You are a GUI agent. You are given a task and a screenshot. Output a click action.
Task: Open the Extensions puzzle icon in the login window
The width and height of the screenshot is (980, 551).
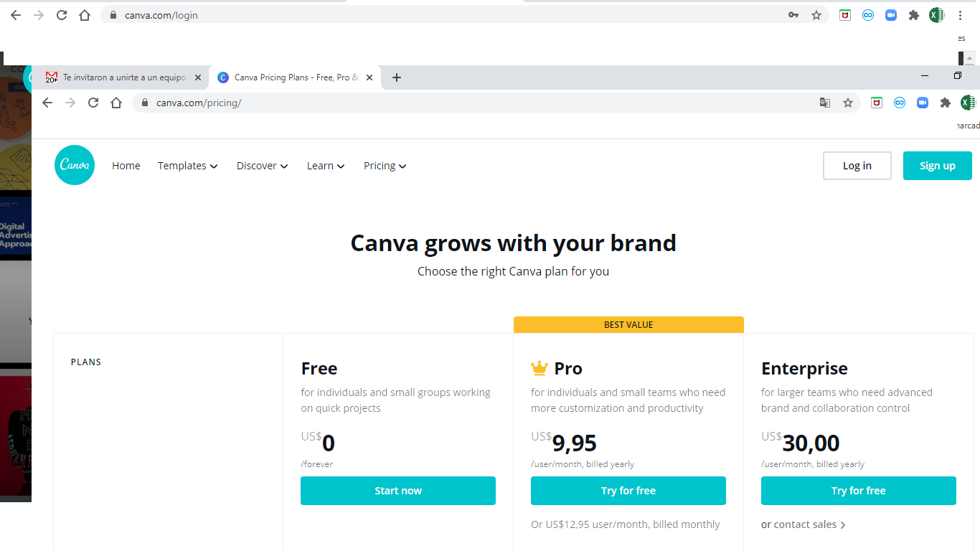point(914,15)
